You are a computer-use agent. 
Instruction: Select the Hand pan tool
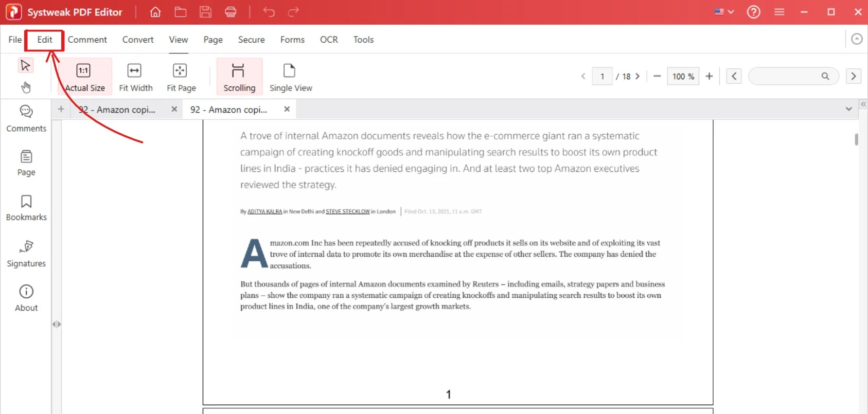point(26,87)
